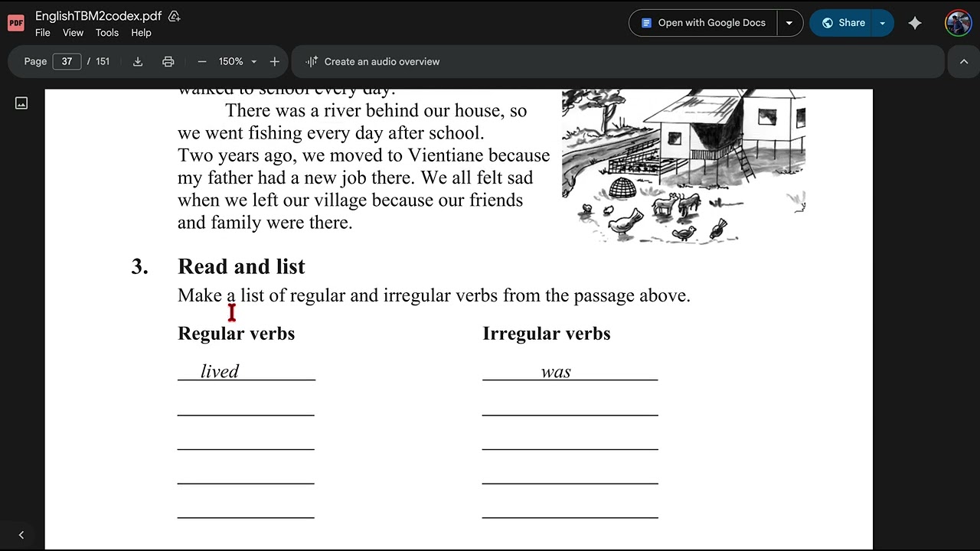Image resolution: width=980 pixels, height=551 pixels.
Task: Click the add to Drive shortcut icon
Action: pyautogui.click(x=175, y=16)
